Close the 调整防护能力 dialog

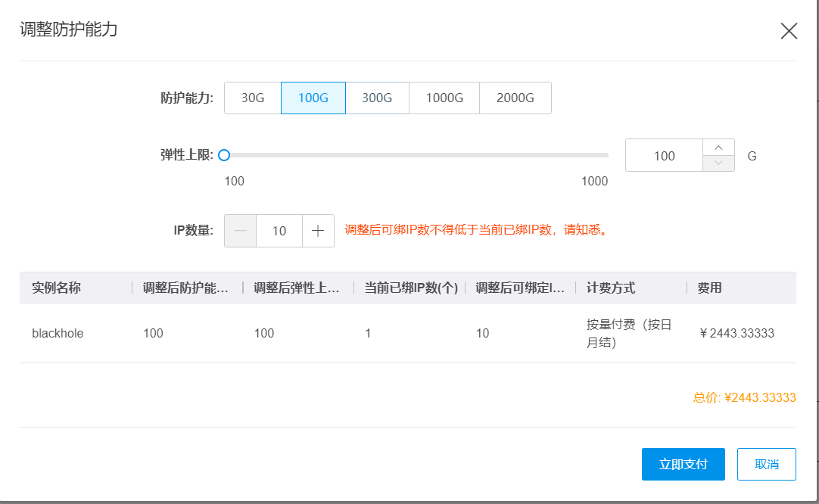(789, 31)
